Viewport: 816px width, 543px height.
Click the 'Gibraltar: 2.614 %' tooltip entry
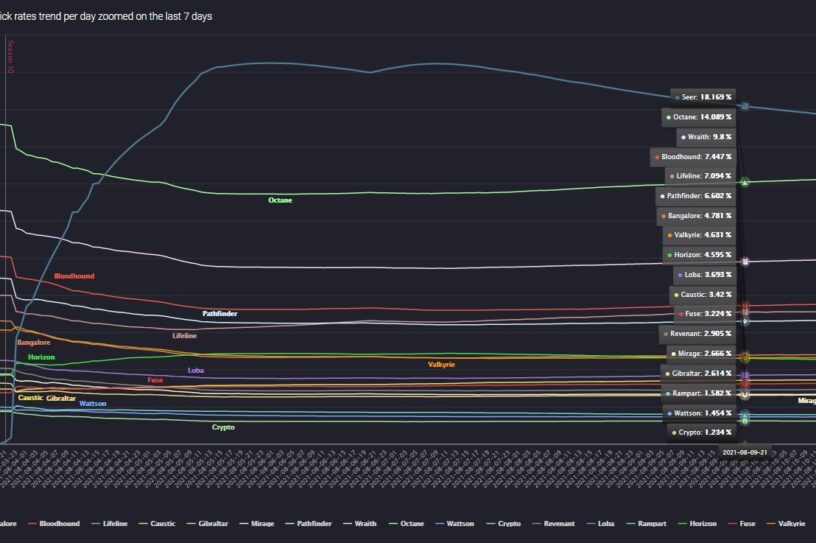coord(698,373)
